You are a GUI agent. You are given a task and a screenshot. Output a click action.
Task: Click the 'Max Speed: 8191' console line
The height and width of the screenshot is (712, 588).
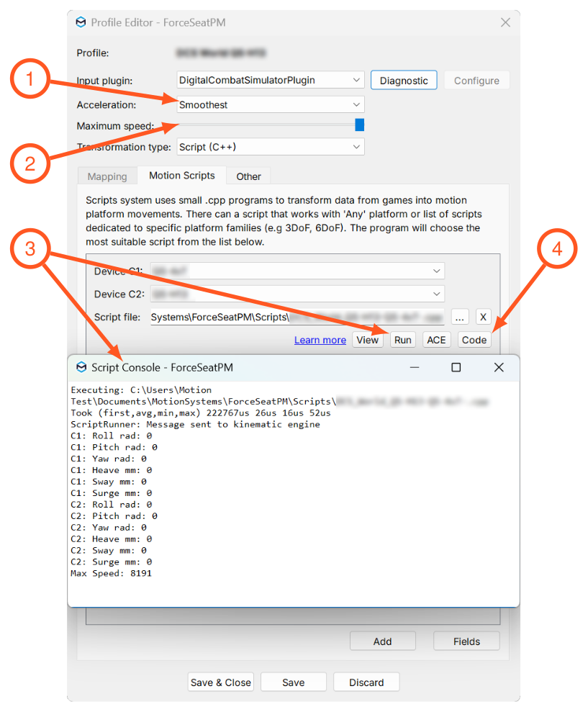tap(112, 574)
